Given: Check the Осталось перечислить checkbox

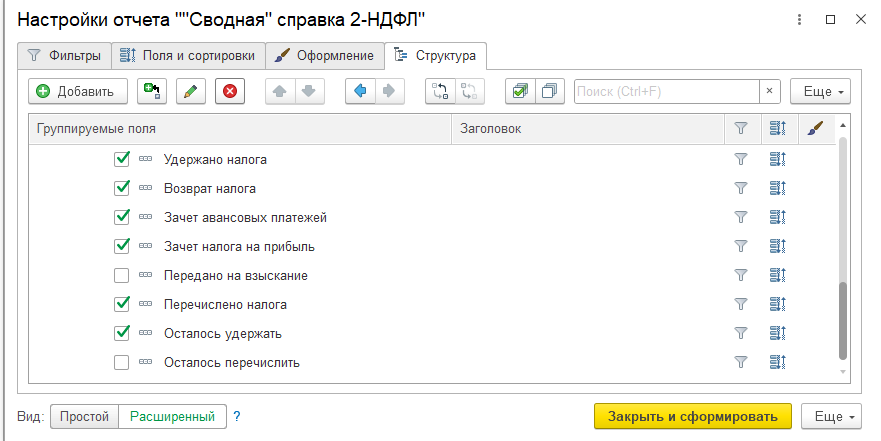Looking at the screenshot, I should pos(122,363).
